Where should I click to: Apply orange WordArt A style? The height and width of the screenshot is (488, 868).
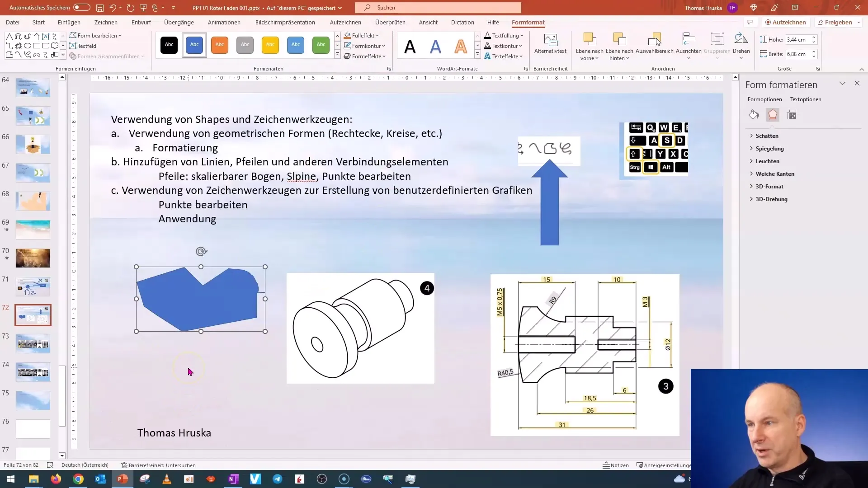461,46
